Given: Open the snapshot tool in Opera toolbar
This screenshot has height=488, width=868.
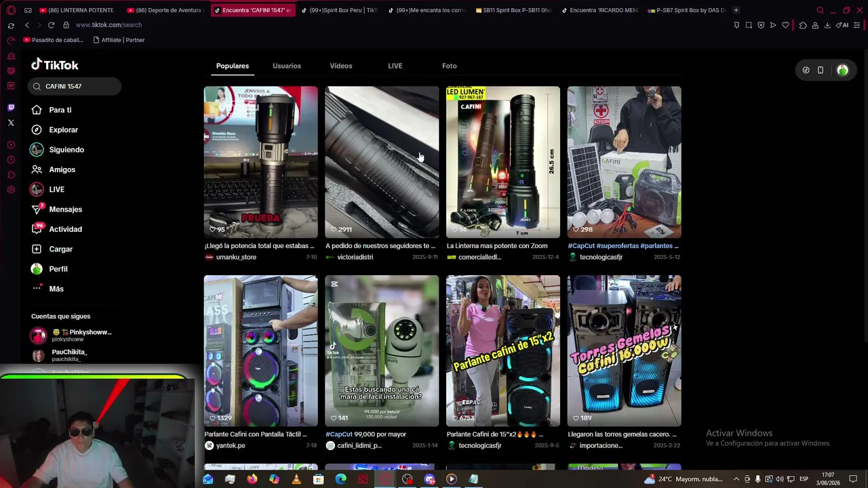Looking at the screenshot, I should (749, 25).
